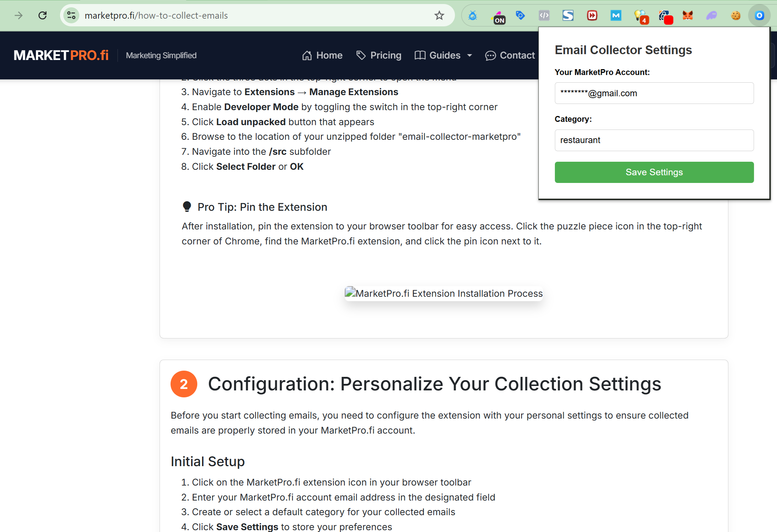Open the blue M extension
The width and height of the screenshot is (777, 532).
point(616,15)
